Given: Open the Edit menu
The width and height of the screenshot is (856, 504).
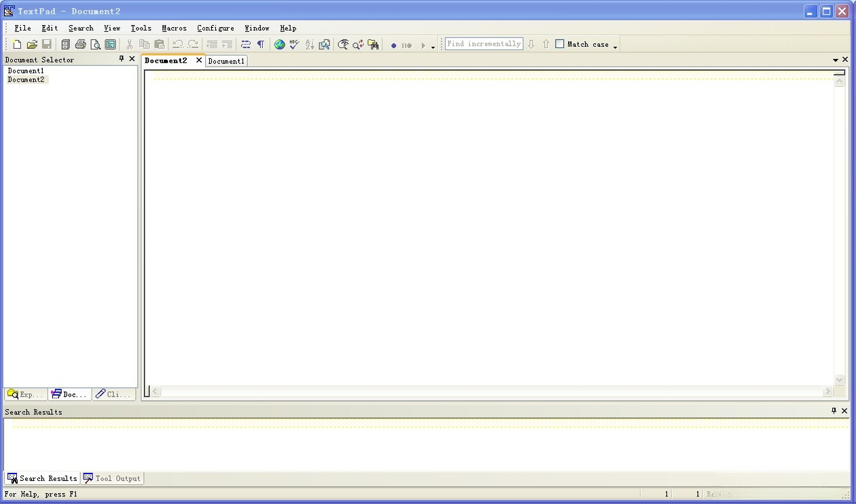Looking at the screenshot, I should [50, 28].
